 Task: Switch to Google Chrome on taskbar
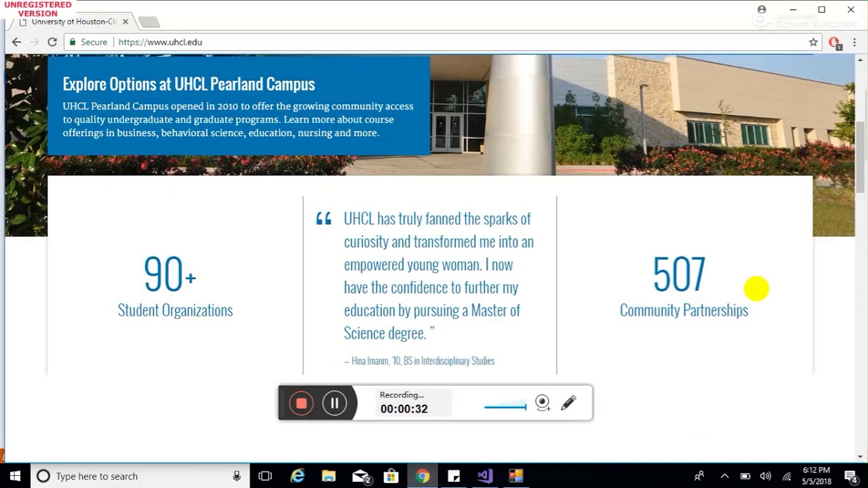(x=422, y=476)
